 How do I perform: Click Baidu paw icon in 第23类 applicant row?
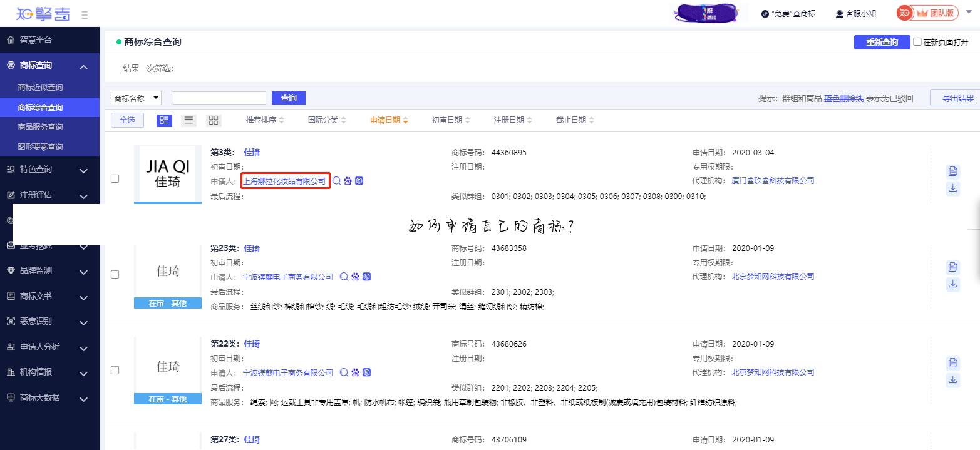355,277
